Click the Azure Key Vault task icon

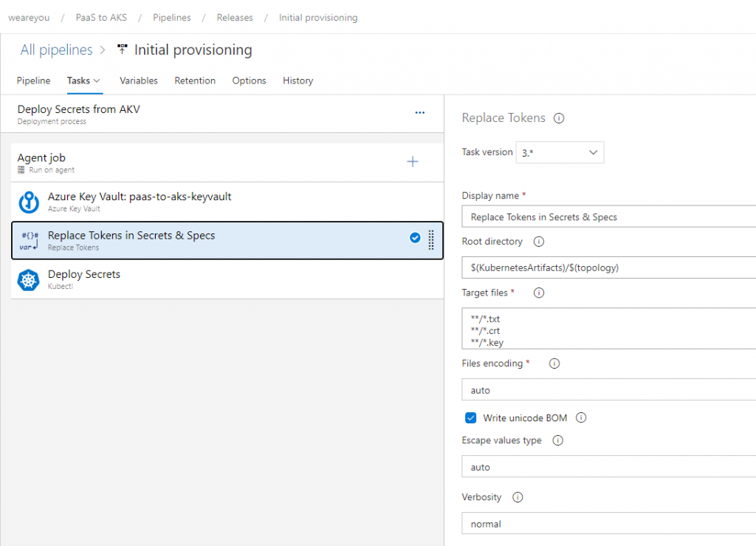[29, 202]
